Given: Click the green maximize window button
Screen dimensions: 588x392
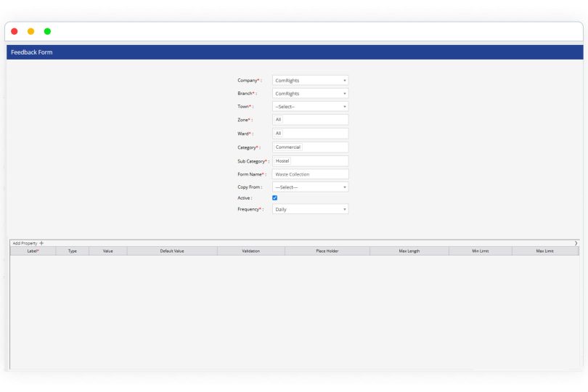Looking at the screenshot, I should pyautogui.click(x=47, y=31).
